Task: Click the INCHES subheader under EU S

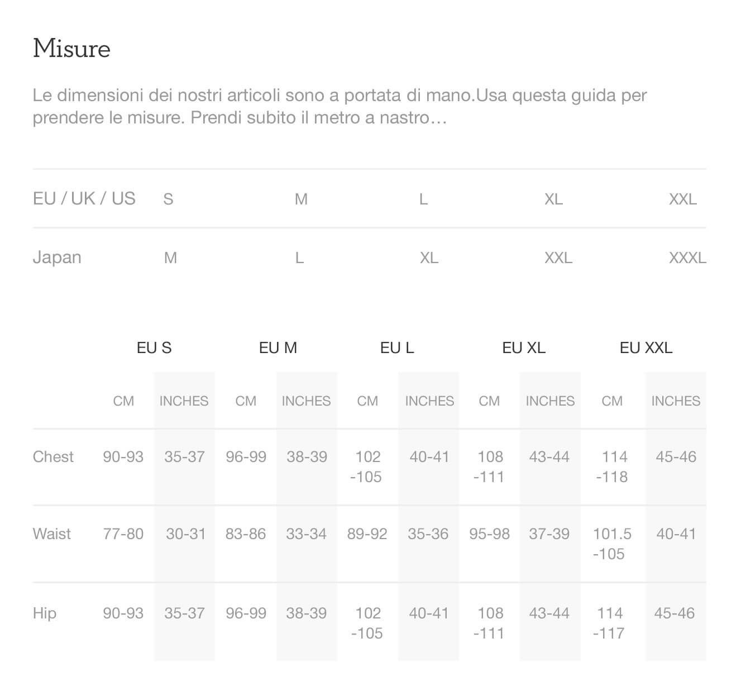Action: pyautogui.click(x=184, y=401)
